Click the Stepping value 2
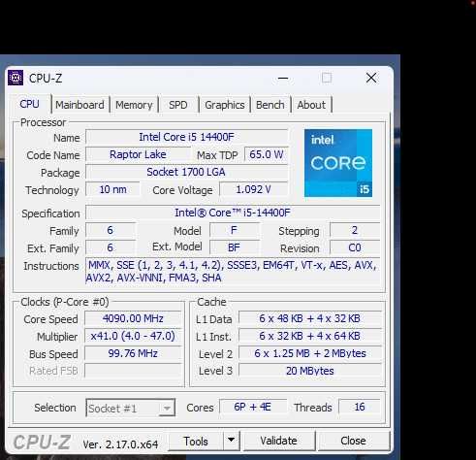 pyautogui.click(x=355, y=230)
